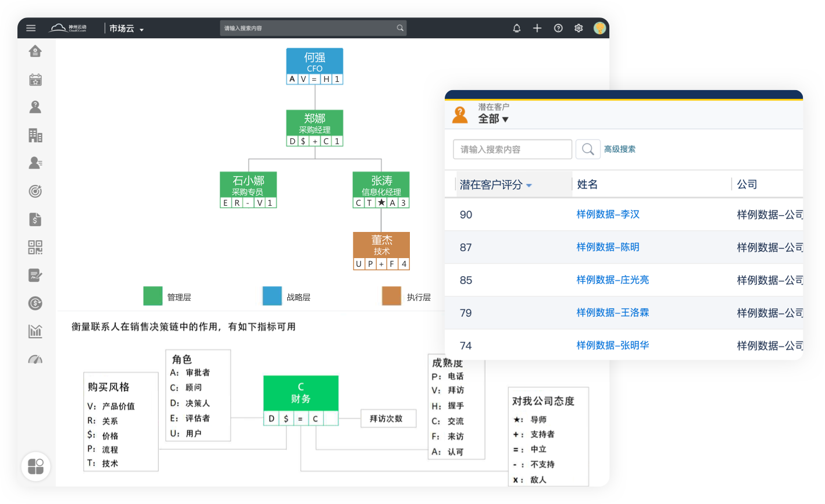Click the green 管理层 legend swatch
This screenshot has height=504, width=825.
pos(153,296)
